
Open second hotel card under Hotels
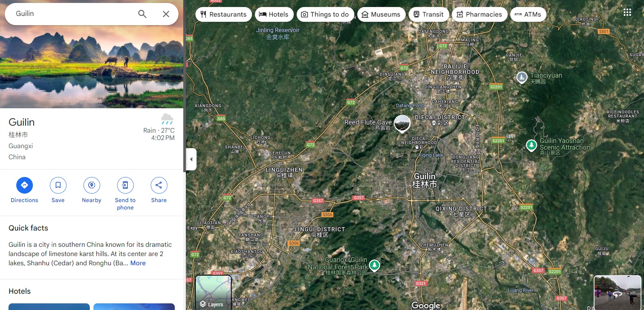(134, 307)
